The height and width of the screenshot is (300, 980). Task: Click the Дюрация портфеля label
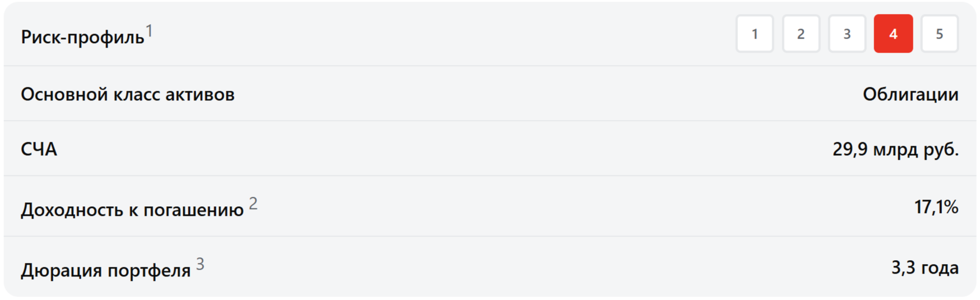105,270
